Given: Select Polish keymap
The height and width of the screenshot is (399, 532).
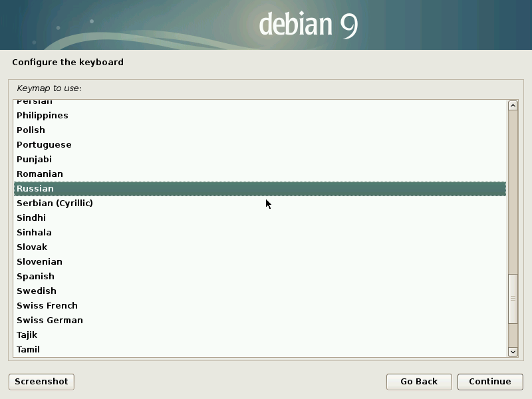Looking at the screenshot, I should pos(260,130).
